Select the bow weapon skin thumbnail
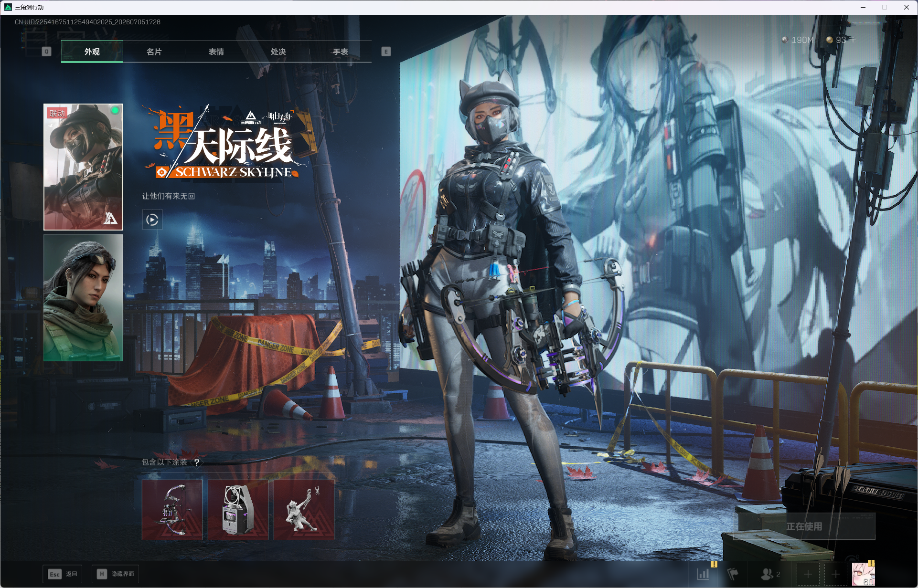Image resolution: width=918 pixels, height=588 pixels. pyautogui.click(x=172, y=510)
